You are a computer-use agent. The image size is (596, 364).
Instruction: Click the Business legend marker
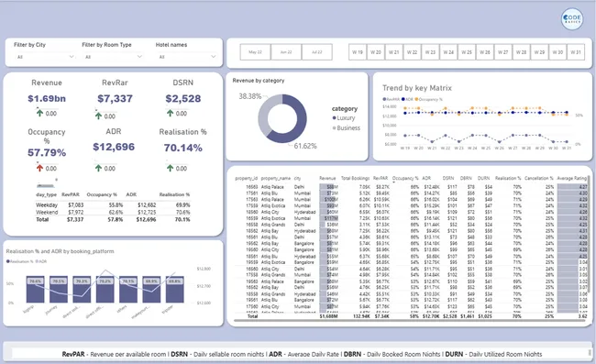pyautogui.click(x=334, y=128)
